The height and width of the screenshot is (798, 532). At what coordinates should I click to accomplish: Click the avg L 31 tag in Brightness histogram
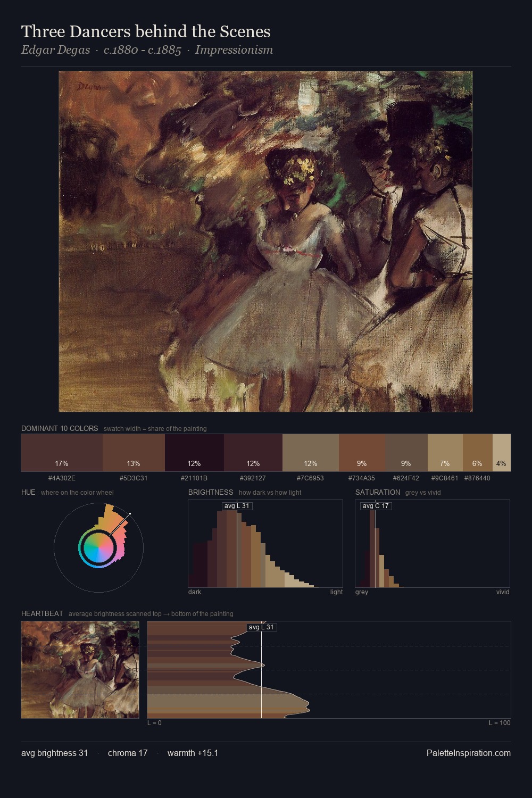(237, 506)
